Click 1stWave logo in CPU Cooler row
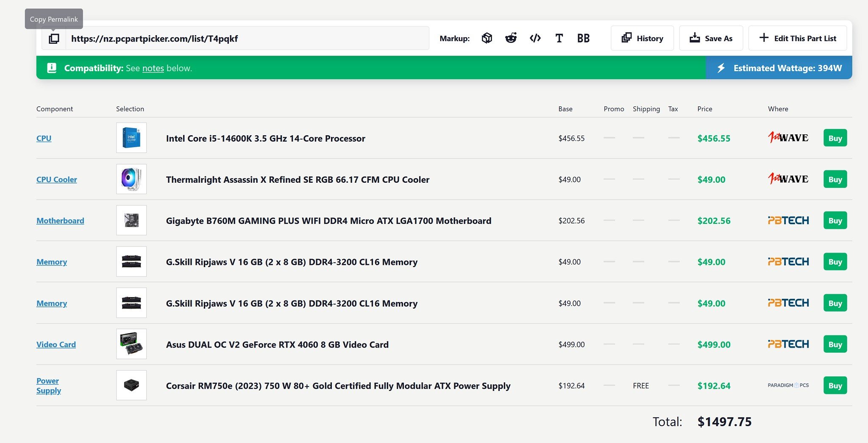868x443 pixels. point(788,178)
